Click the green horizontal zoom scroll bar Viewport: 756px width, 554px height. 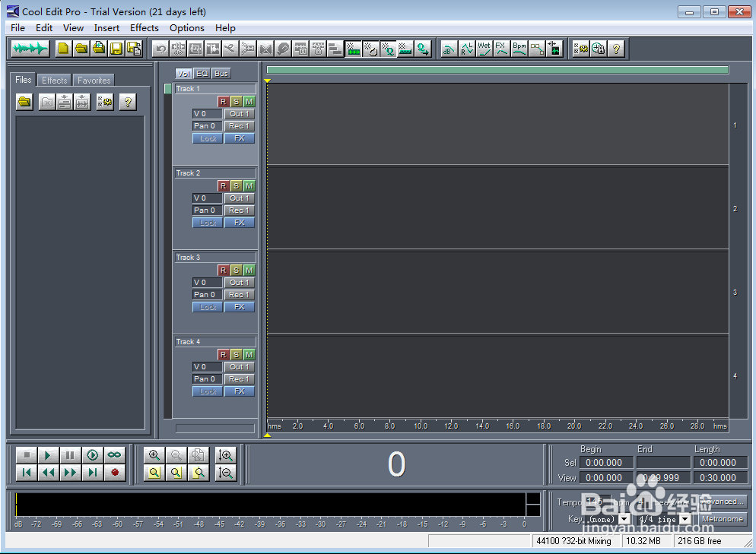coord(497,70)
